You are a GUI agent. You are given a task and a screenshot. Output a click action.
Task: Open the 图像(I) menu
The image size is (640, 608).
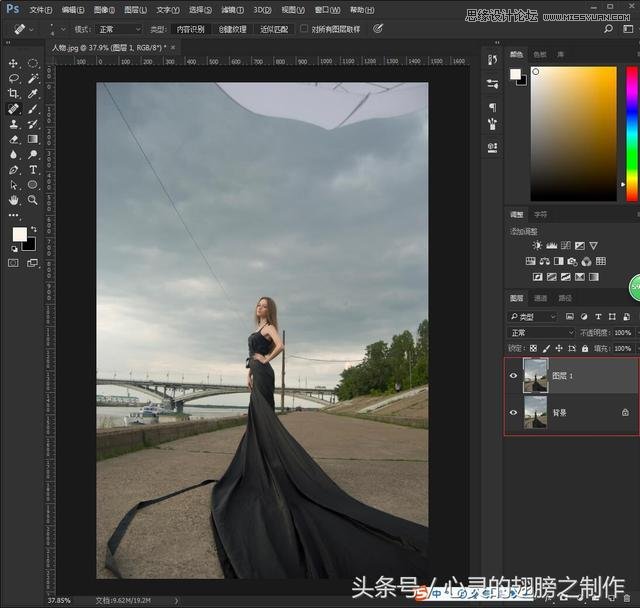point(102,9)
